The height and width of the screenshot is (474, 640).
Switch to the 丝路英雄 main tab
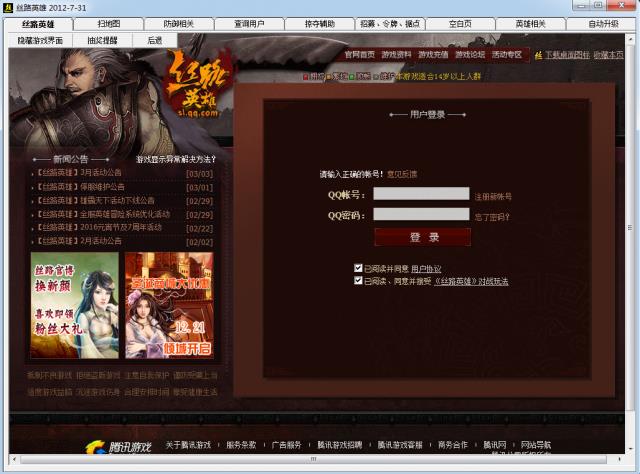coord(38,24)
